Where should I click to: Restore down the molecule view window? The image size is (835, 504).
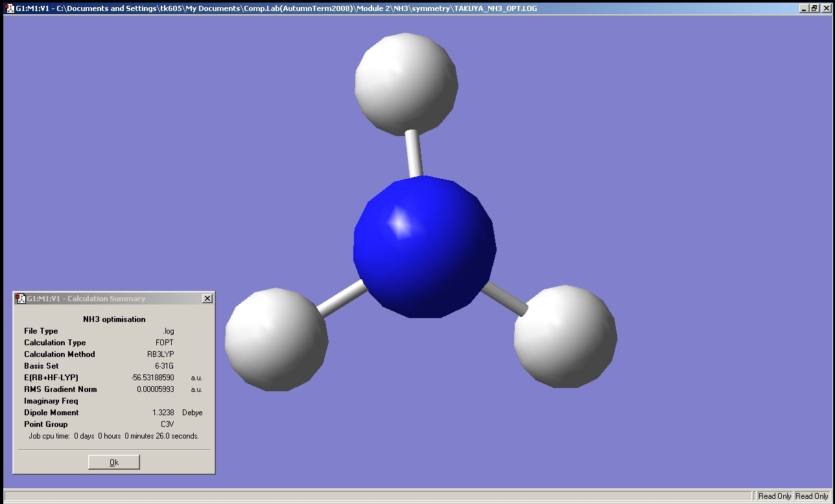(x=814, y=8)
